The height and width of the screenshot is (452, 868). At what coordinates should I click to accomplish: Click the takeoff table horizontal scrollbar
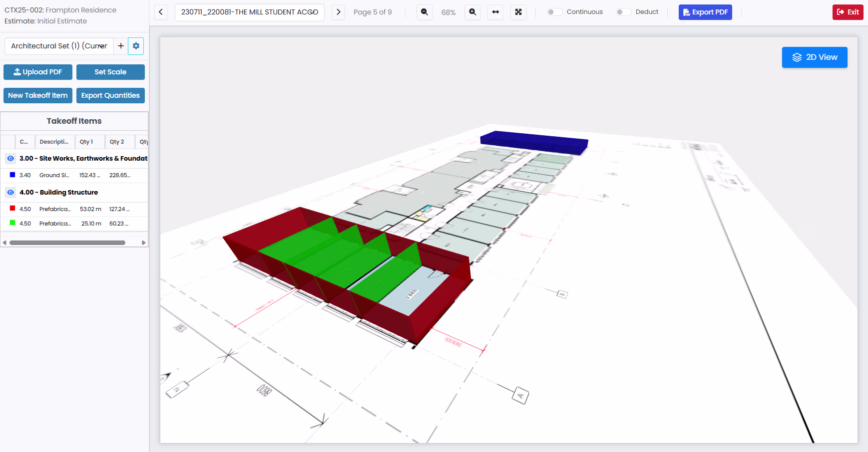(x=67, y=243)
